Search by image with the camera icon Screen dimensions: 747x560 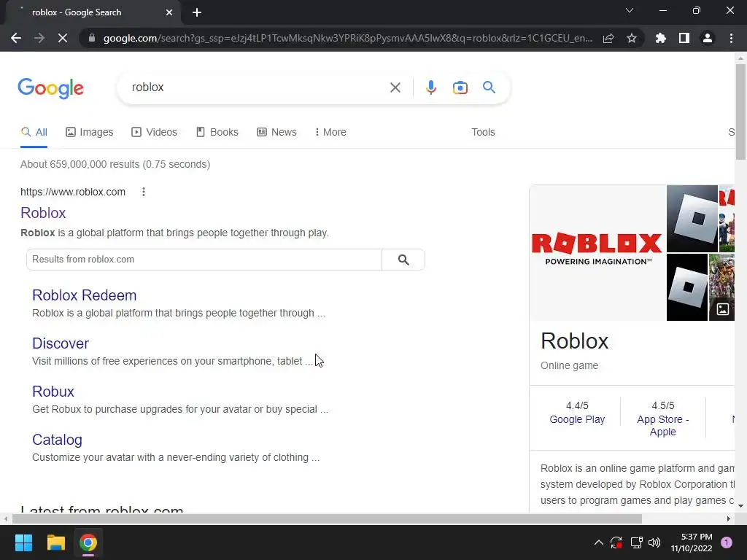(460, 87)
